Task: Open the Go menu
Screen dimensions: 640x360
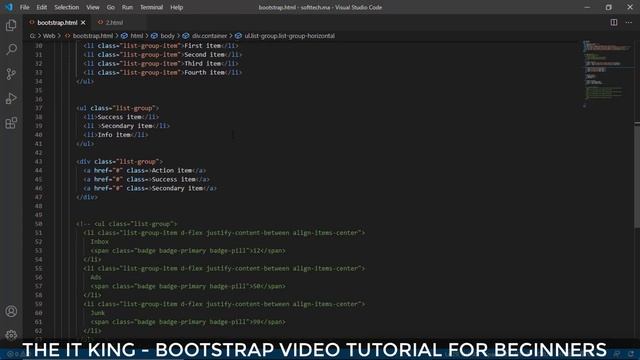Action: [111, 7]
